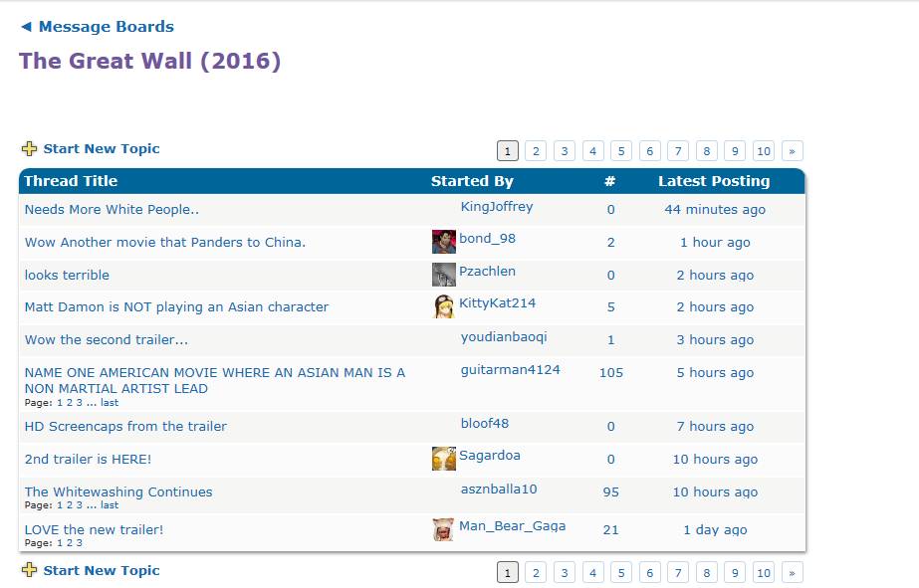This screenshot has height=588, width=919.
Task: Open 'NAME ONE AMERICAN MOVIE' thread
Action: (x=214, y=381)
